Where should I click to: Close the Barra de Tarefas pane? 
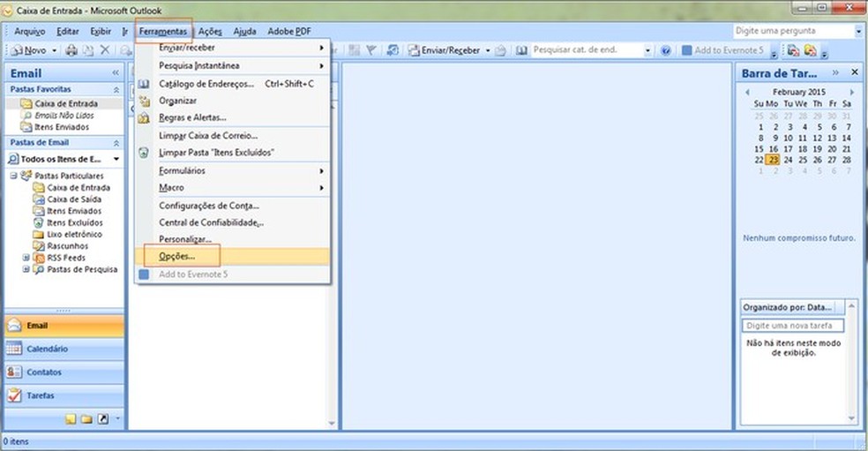(855, 72)
